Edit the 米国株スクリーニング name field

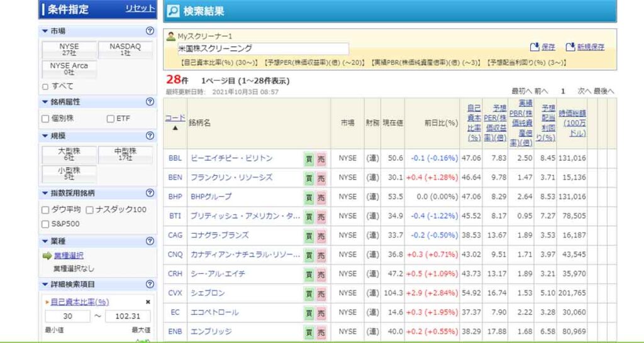(263, 48)
